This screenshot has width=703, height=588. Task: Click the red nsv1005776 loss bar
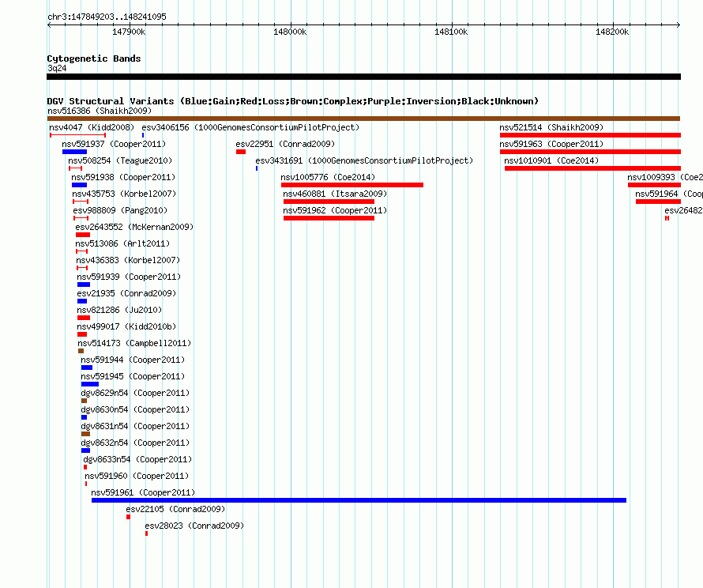(352, 185)
